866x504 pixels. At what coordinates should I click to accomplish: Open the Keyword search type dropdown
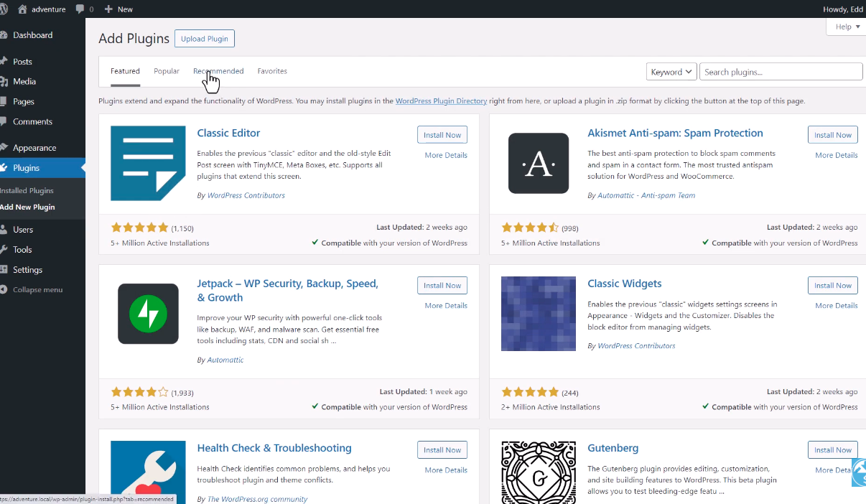point(671,72)
